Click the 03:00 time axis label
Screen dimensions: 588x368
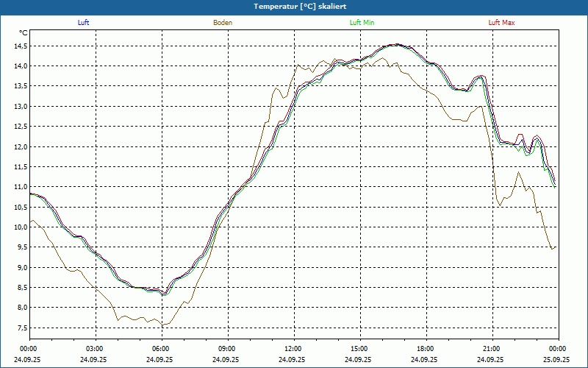tap(96, 349)
